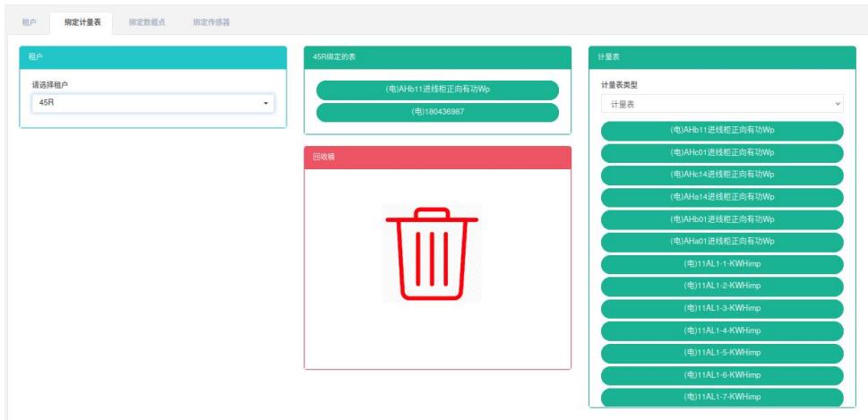Select bound meter (电)180436987
This screenshot has height=420, width=868.
coord(437,112)
